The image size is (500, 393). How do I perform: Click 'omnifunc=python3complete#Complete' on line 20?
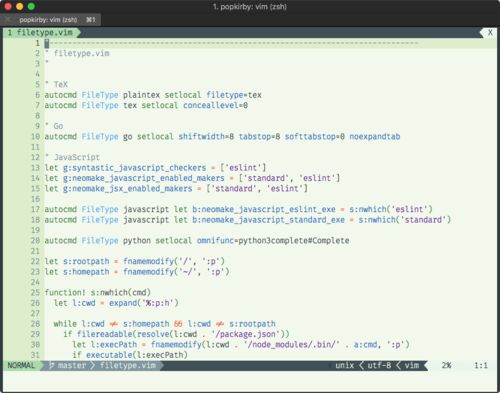click(x=273, y=241)
